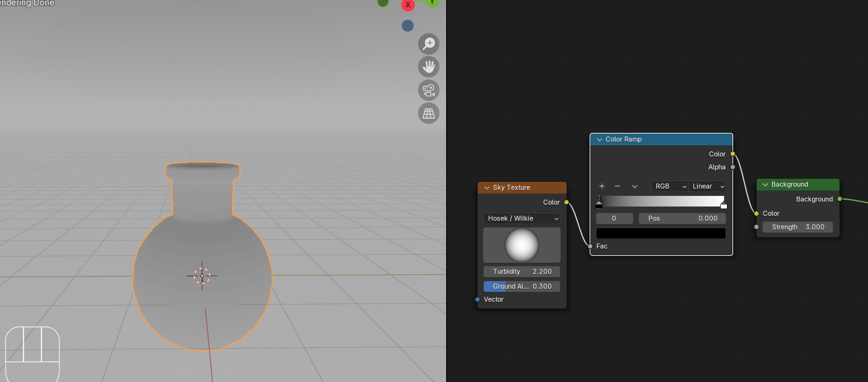Open the Color Ramp tools chevron menu
868x382 pixels.
point(634,186)
